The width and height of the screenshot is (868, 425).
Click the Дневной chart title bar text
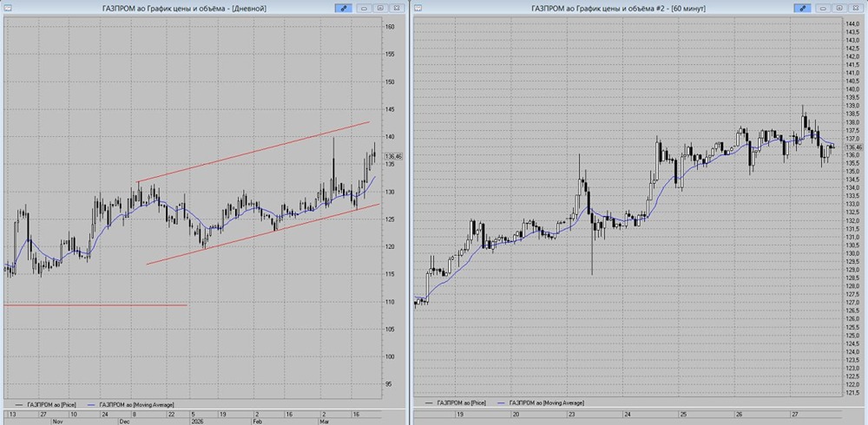pyautogui.click(x=184, y=9)
